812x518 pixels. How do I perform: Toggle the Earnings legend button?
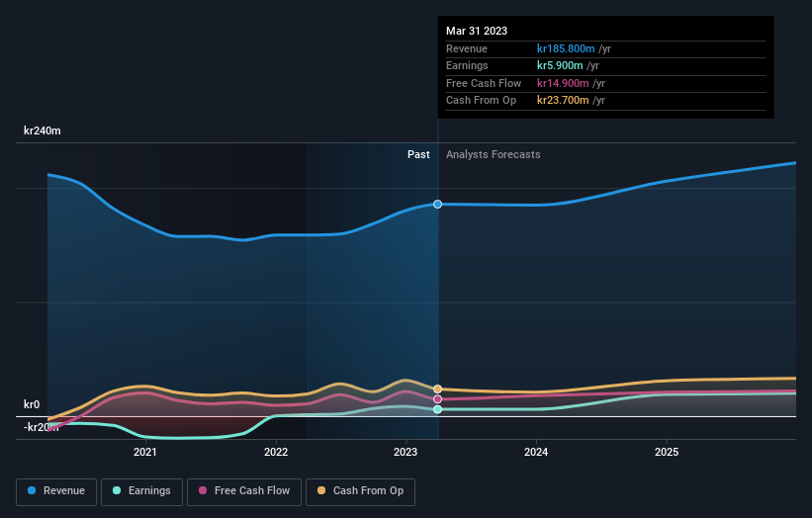(141, 491)
